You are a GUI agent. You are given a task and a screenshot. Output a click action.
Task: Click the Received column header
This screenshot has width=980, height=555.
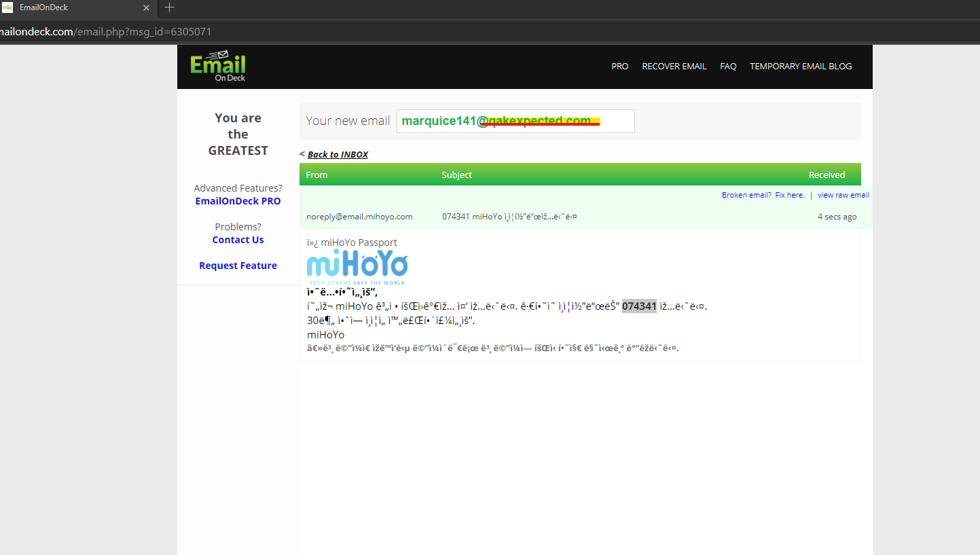[827, 175]
